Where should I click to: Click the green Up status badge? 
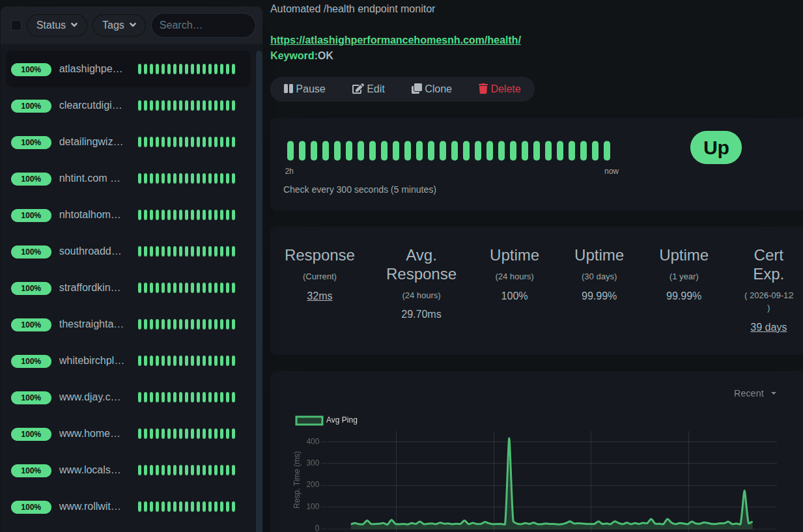tap(716, 148)
